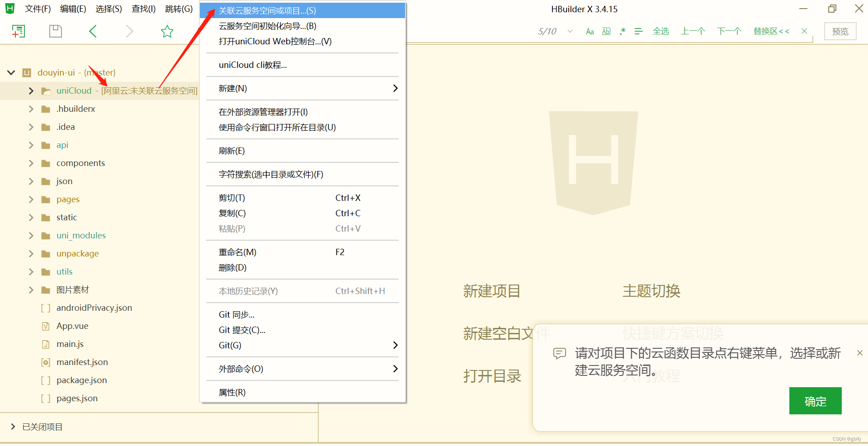Select 云服务空间初始化向导 menu entry

(302, 26)
